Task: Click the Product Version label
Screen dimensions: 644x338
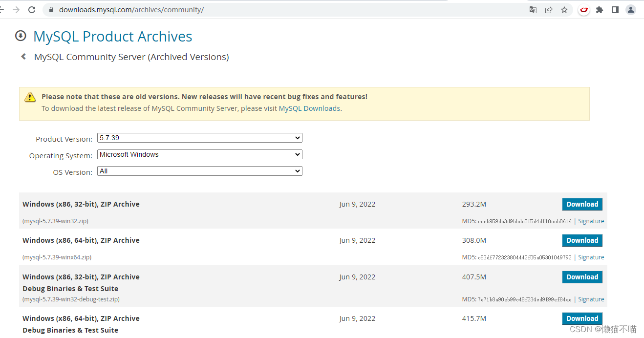Action: pos(64,139)
